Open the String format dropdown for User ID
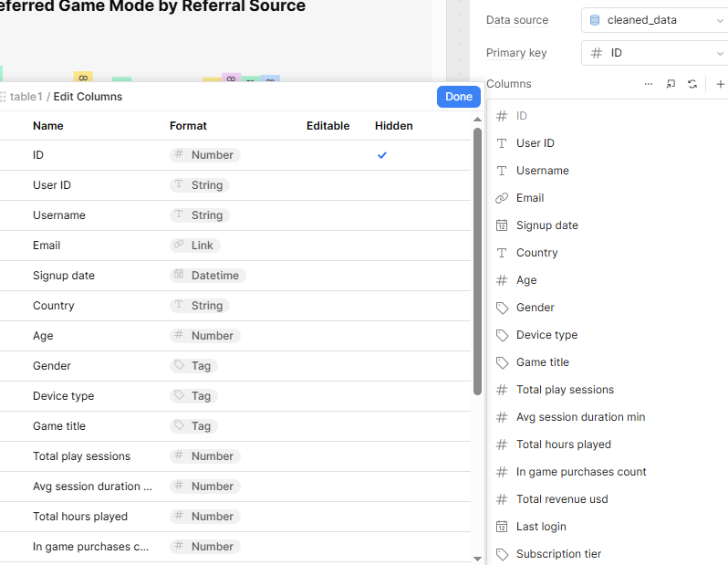The width and height of the screenshot is (728, 565). 199,185
